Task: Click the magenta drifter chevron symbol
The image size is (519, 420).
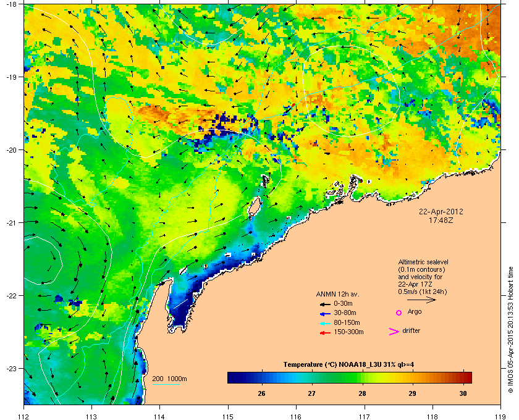Action: point(394,332)
